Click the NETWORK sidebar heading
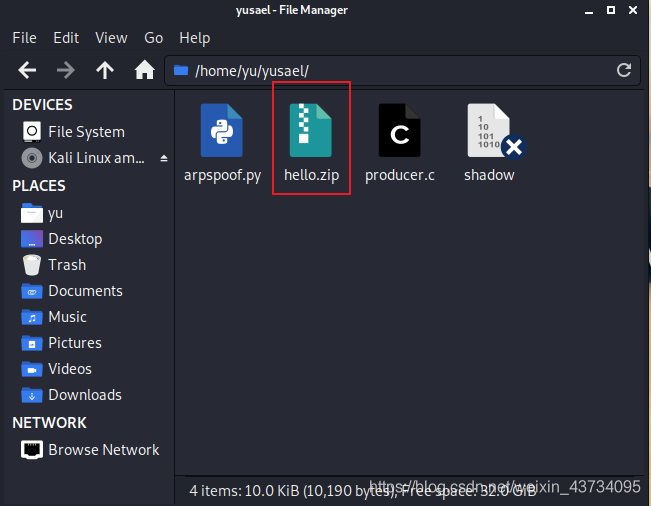 click(49, 423)
